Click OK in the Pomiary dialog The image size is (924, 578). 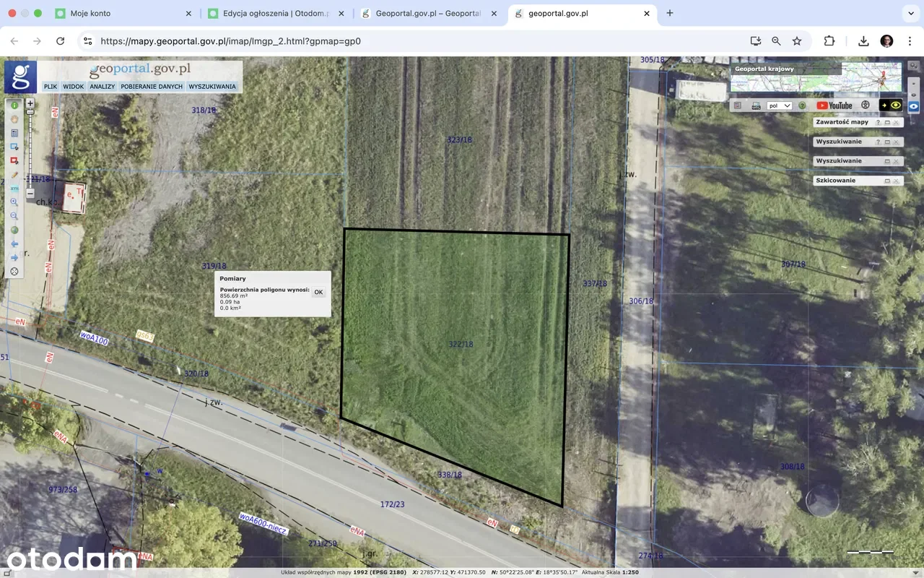coord(318,293)
